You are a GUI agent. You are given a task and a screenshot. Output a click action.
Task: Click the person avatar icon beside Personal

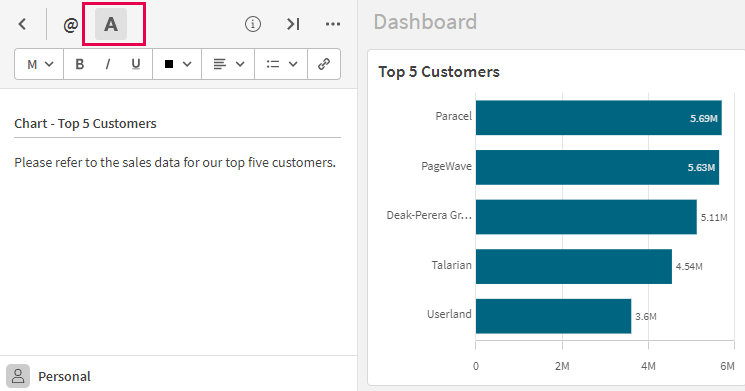pos(18,376)
